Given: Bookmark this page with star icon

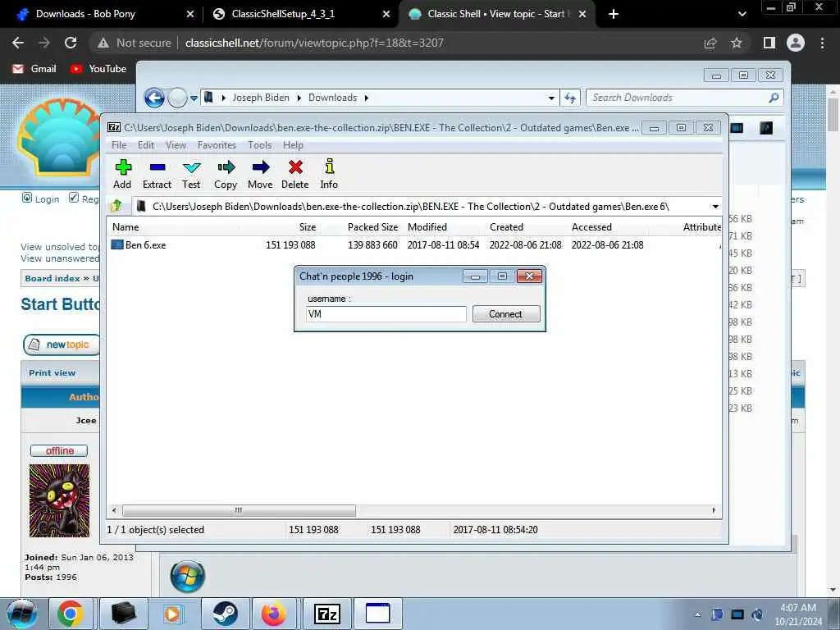Looking at the screenshot, I should coord(737,43).
